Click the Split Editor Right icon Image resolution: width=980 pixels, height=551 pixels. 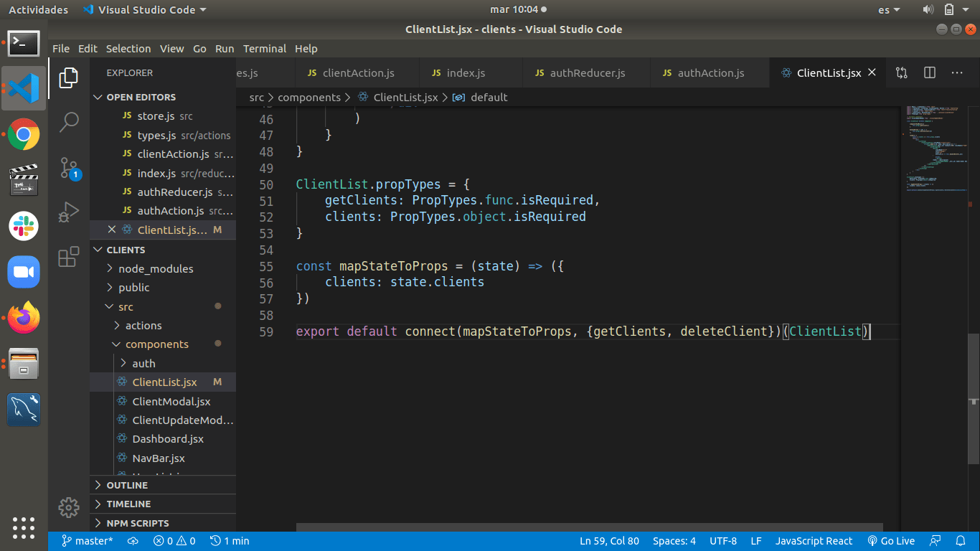930,72
